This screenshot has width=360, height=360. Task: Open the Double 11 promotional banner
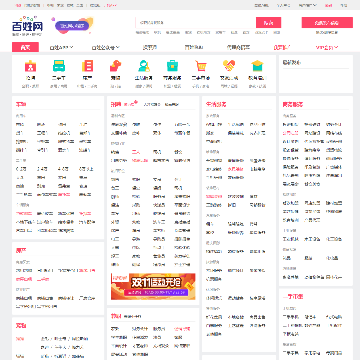coord(153,286)
